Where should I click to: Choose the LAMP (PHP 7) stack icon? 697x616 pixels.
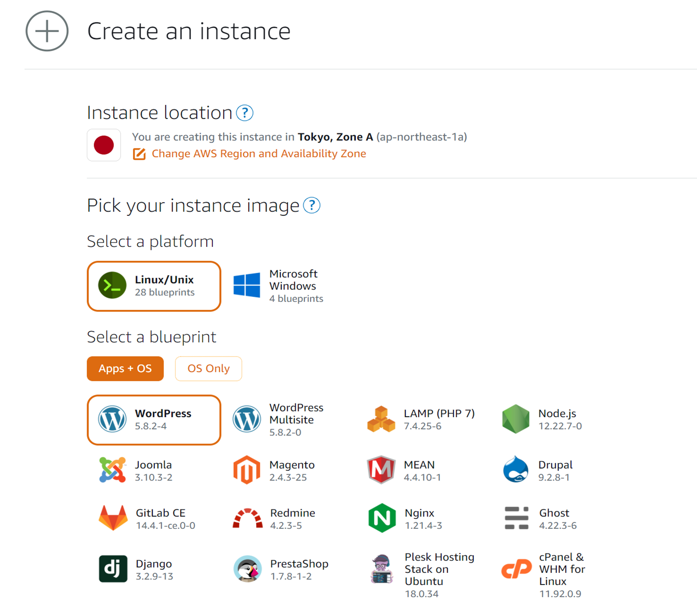pos(381,419)
